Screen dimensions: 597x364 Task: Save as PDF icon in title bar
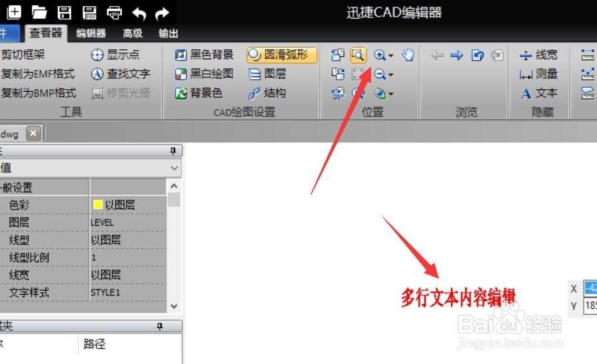click(89, 13)
